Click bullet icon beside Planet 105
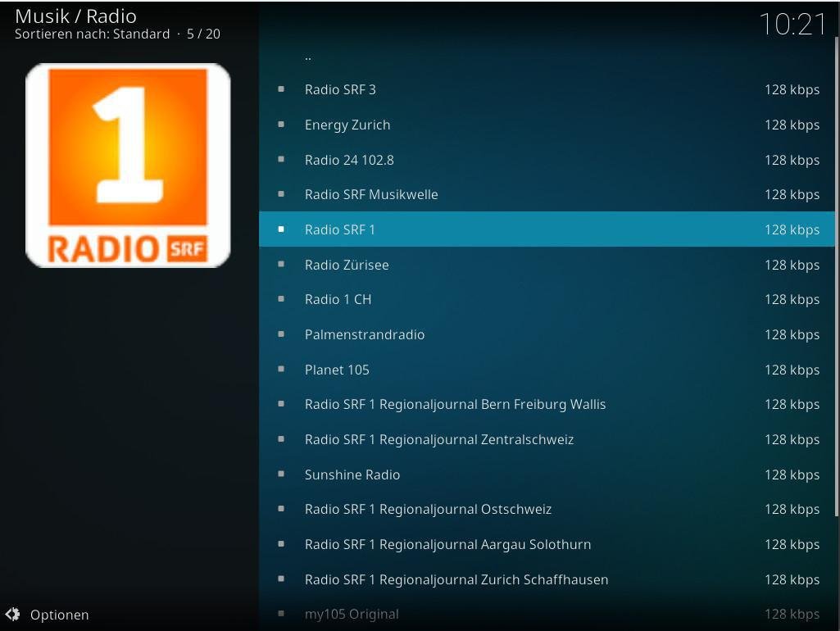Screen dimensions: 840x631 [x=281, y=369]
